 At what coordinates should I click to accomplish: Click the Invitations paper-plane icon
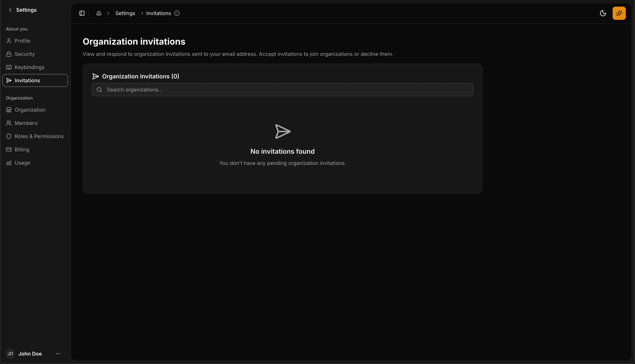[x=9, y=80]
